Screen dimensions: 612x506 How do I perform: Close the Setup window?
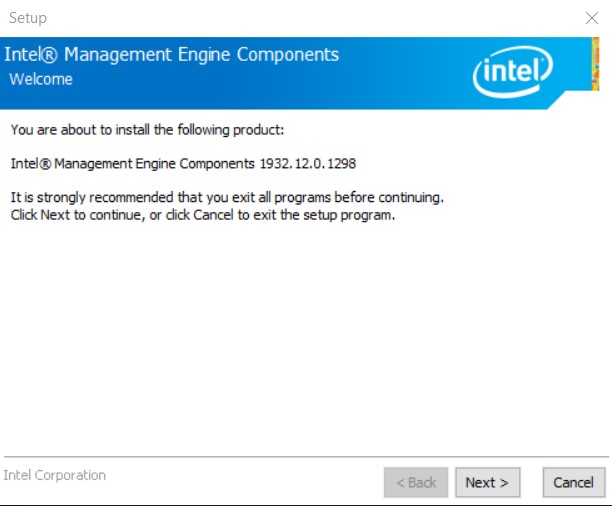click(591, 18)
